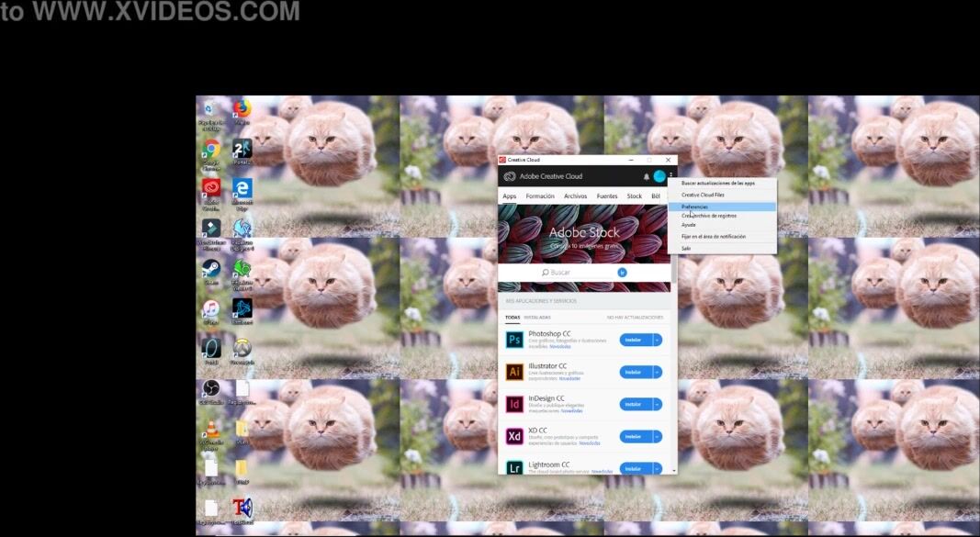
Task: Open Firefox from the desktop
Action: coord(242,110)
